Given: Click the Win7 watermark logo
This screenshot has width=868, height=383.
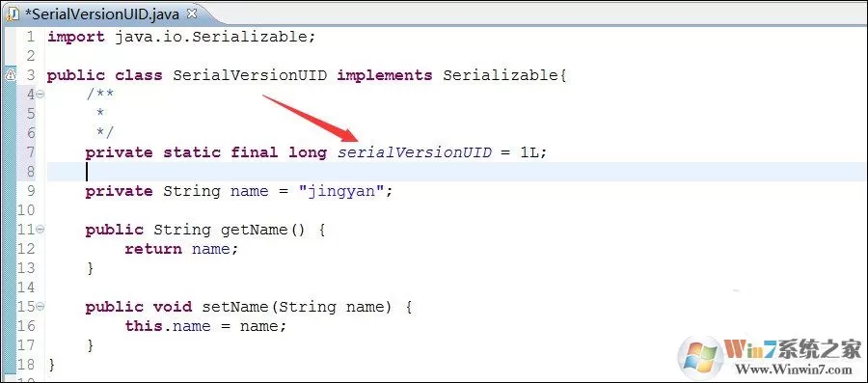Looking at the screenshot, I should tap(701, 358).
